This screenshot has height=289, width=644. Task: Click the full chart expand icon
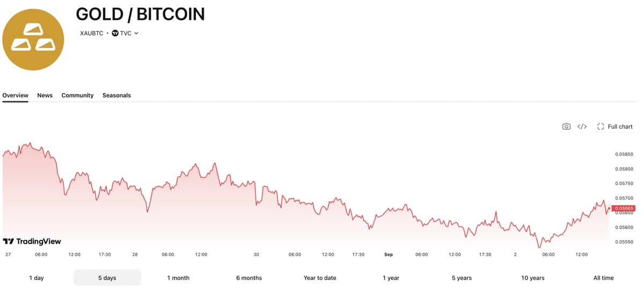click(601, 127)
